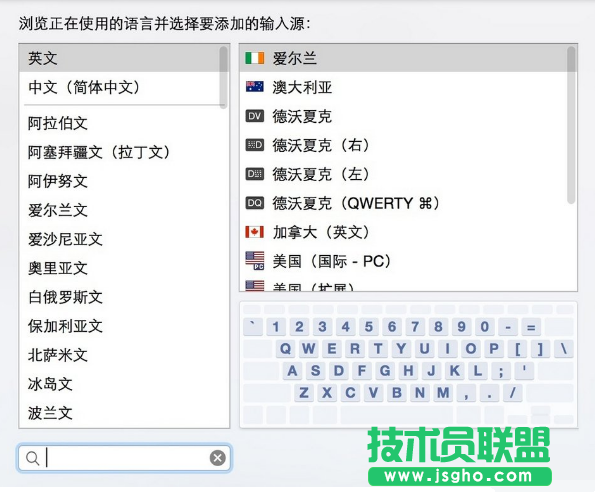595x492 pixels.
Task: Choose 北萨米文 language
Action: (x=124, y=355)
